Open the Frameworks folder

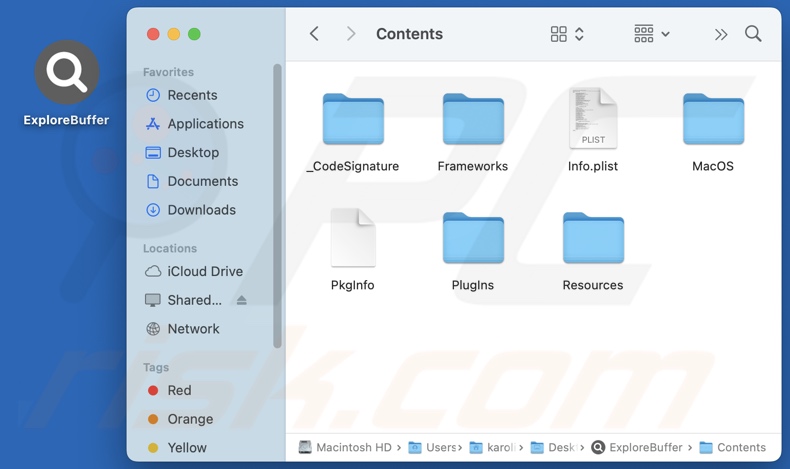(473, 120)
